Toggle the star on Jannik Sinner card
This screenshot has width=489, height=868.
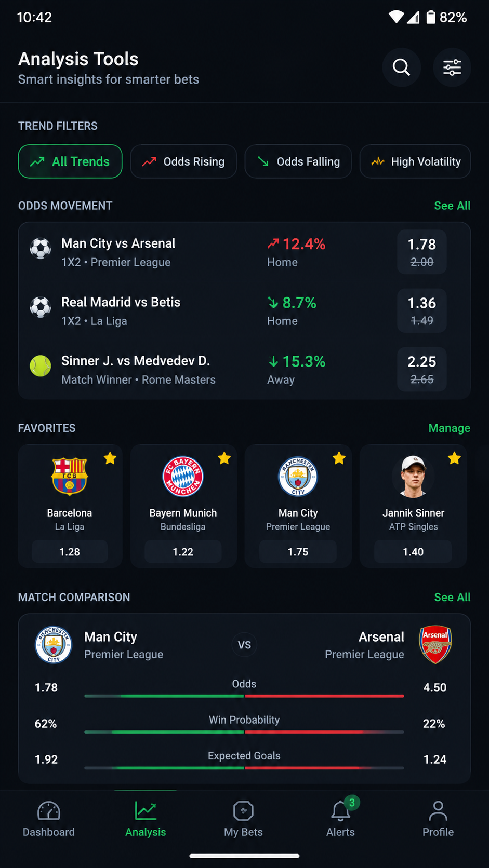point(454,458)
